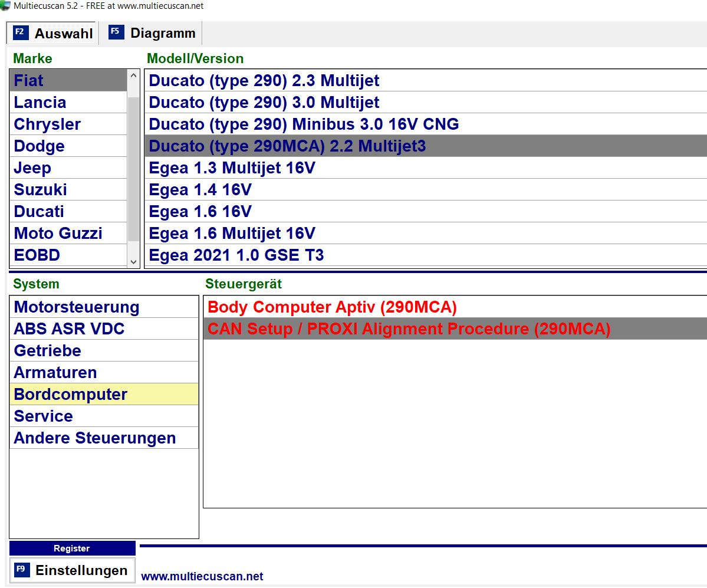Select Moto Guzzi in the Marke list
This screenshot has width=707, height=588.
click(68, 233)
